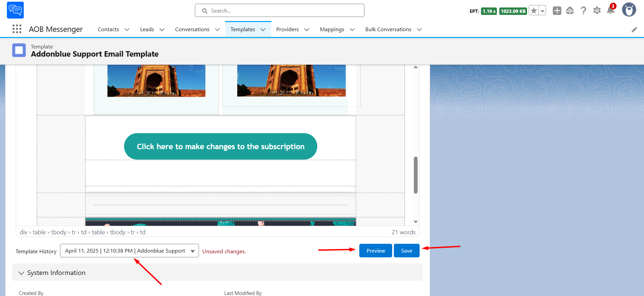Open the Bulk Conversations tab

pos(388,29)
